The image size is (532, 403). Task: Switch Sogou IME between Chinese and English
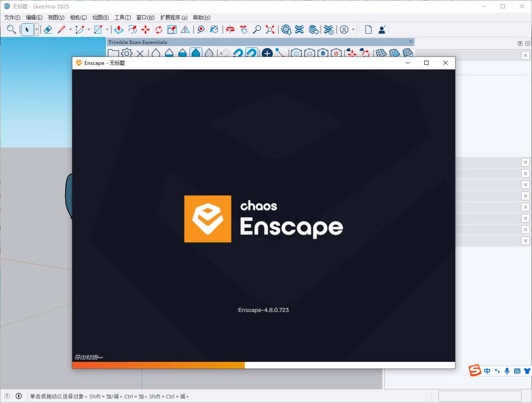(487, 371)
